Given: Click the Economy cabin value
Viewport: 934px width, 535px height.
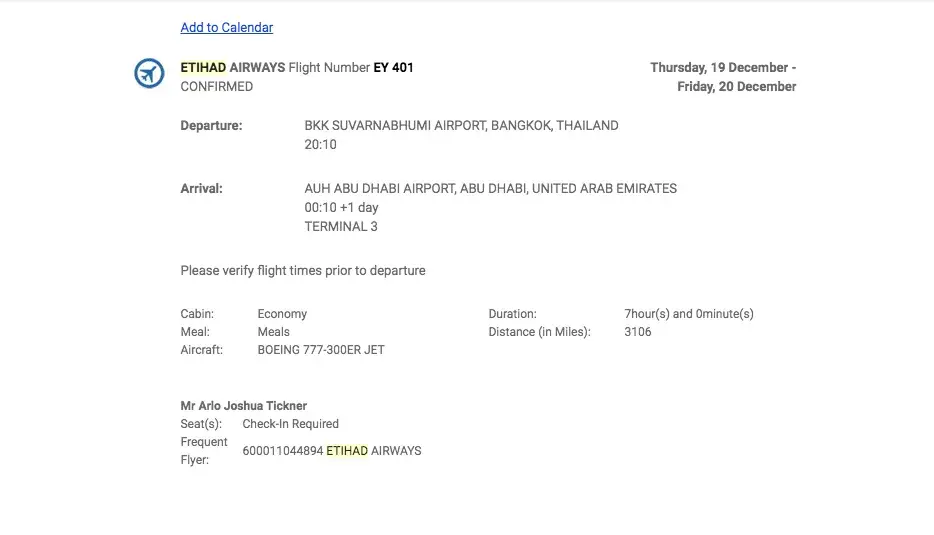Looking at the screenshot, I should coord(282,314).
